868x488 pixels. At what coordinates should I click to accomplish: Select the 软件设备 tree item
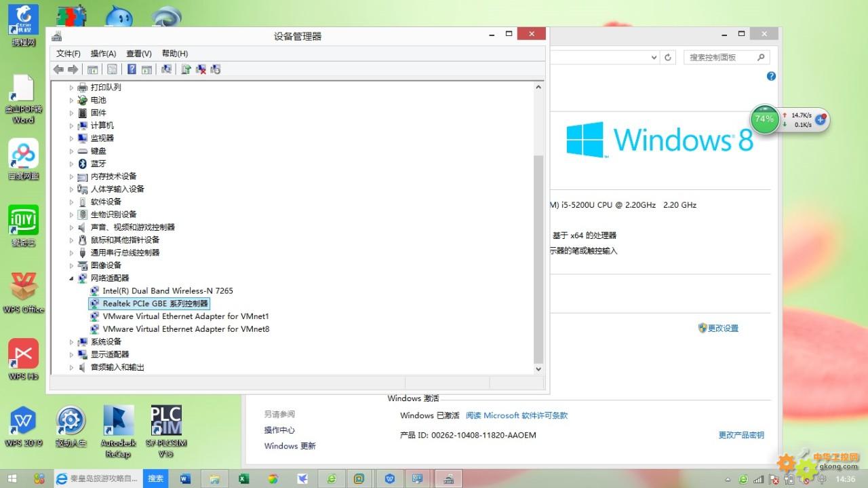106,202
